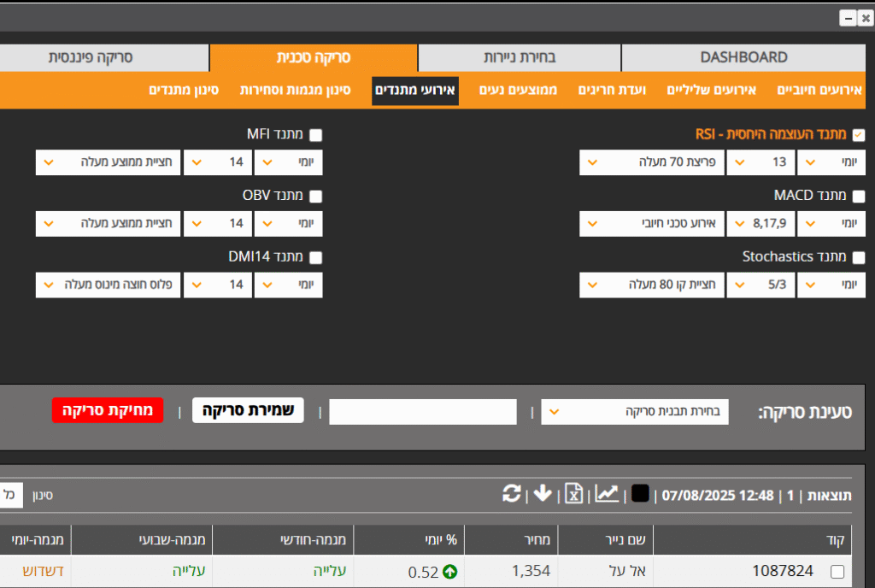Viewport: 875px width, 588px height.
Task: Enable the MFI oscillator checkbox
Action: (315, 135)
